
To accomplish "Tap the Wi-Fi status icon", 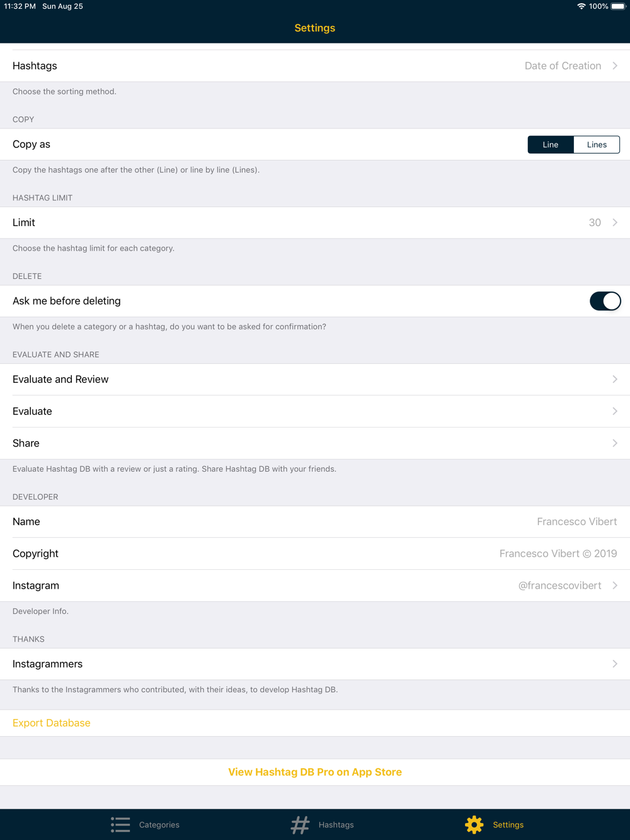I will [x=581, y=6].
